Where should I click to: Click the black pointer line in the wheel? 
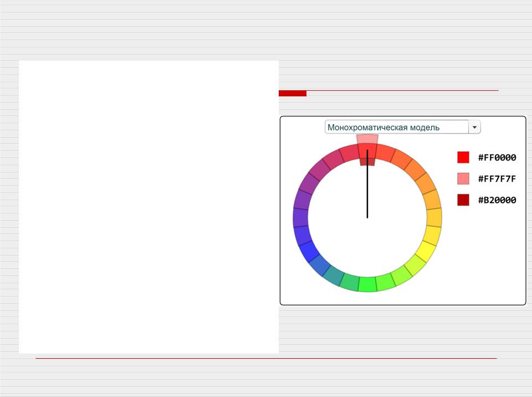click(367, 184)
